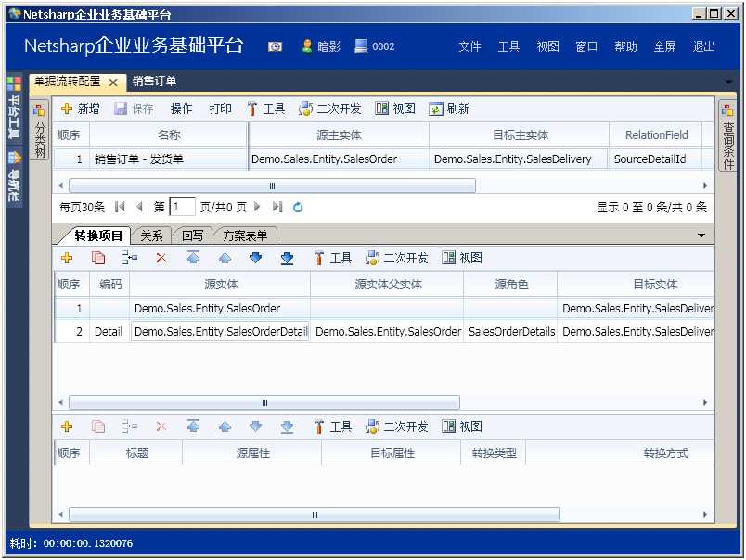Open the document tab list dropdown arrow

728,83
